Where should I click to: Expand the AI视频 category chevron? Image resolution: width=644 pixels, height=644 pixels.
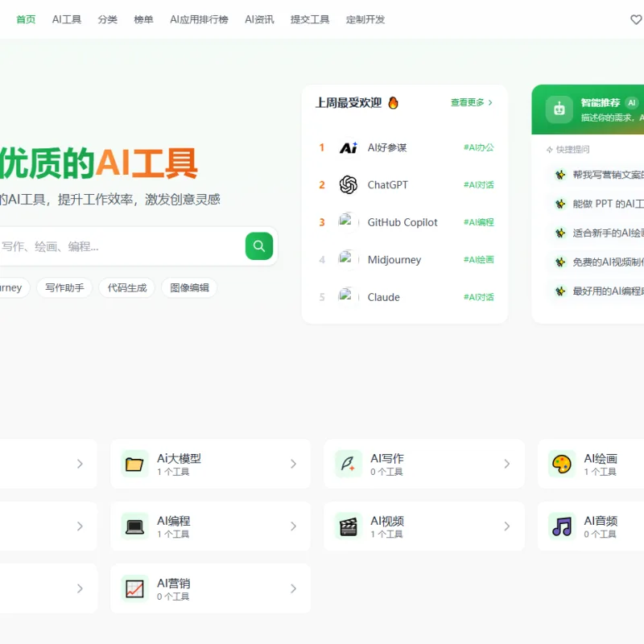(x=507, y=526)
